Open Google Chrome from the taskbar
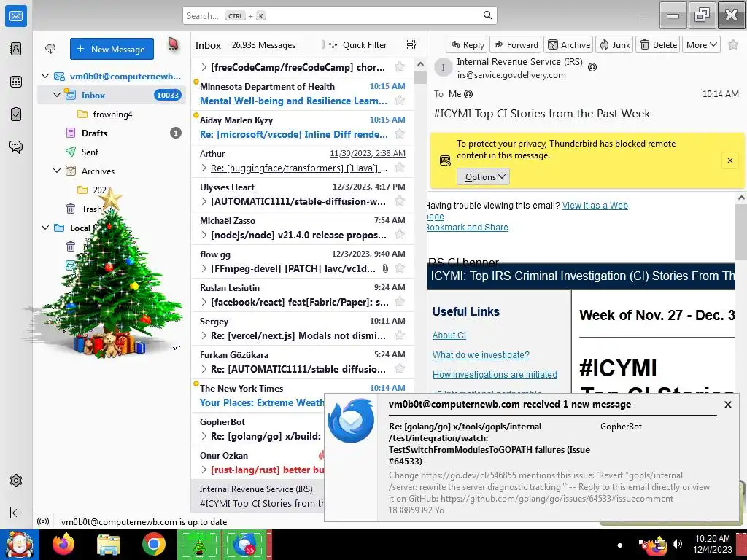This screenshot has height=560, width=747. (153, 544)
